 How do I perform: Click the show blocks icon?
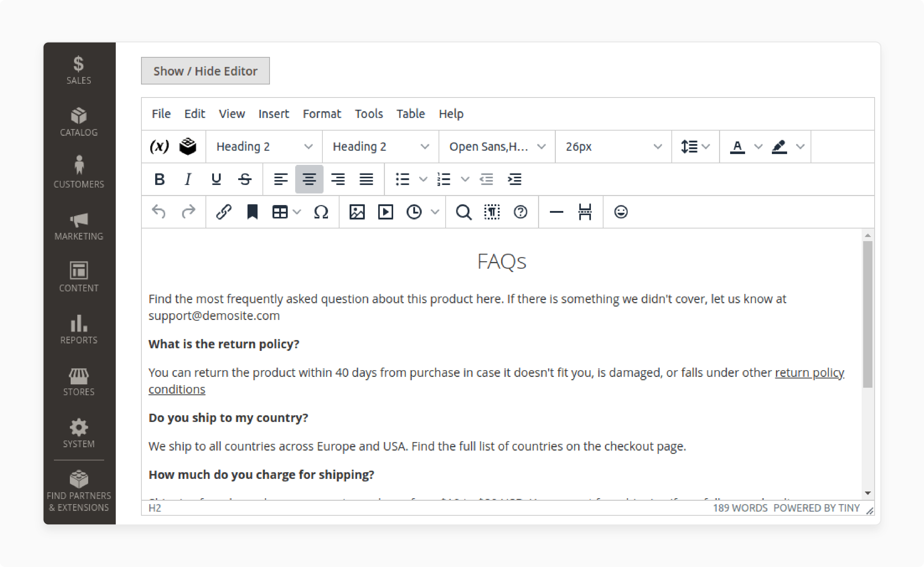click(492, 212)
